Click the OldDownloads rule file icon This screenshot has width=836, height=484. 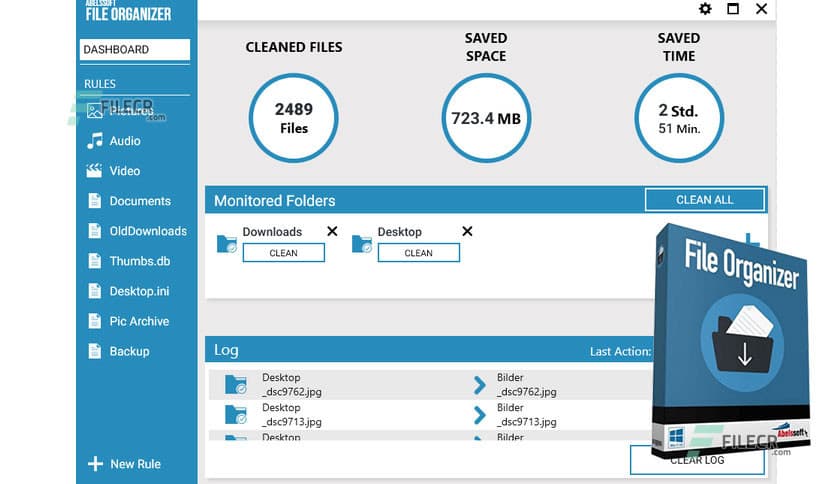pos(94,231)
